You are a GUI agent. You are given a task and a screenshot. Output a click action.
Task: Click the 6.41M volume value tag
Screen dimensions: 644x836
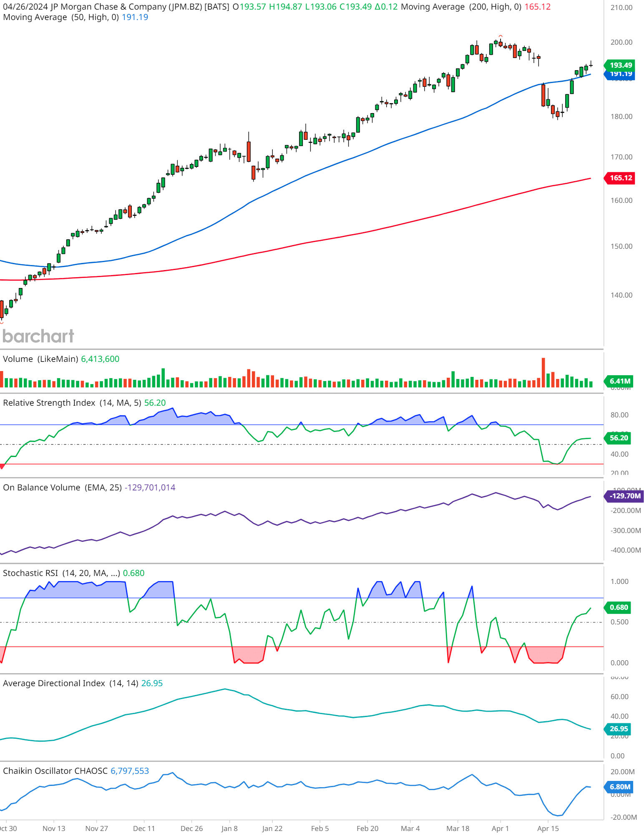[619, 381]
